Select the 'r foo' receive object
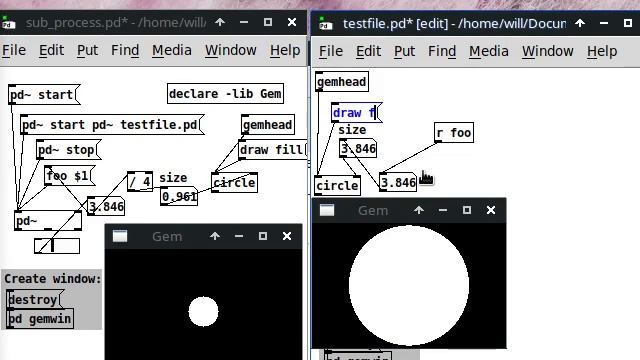Viewport: 640px width, 360px height. coord(454,133)
